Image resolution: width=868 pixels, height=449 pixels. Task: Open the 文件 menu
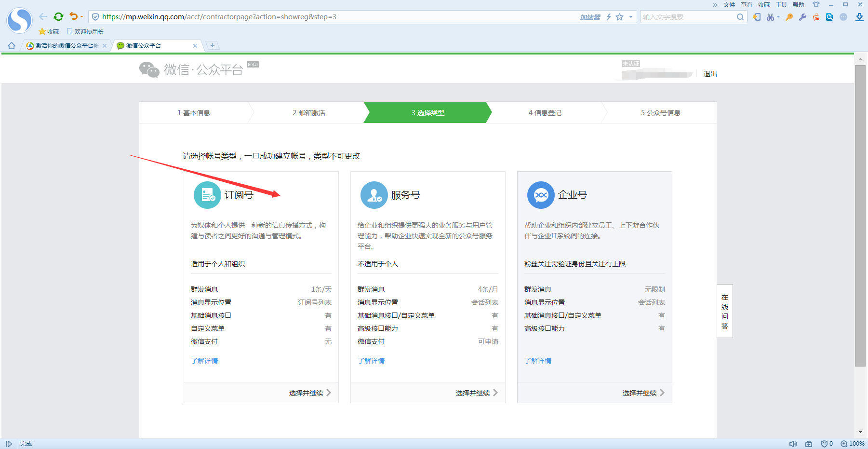[729, 5]
